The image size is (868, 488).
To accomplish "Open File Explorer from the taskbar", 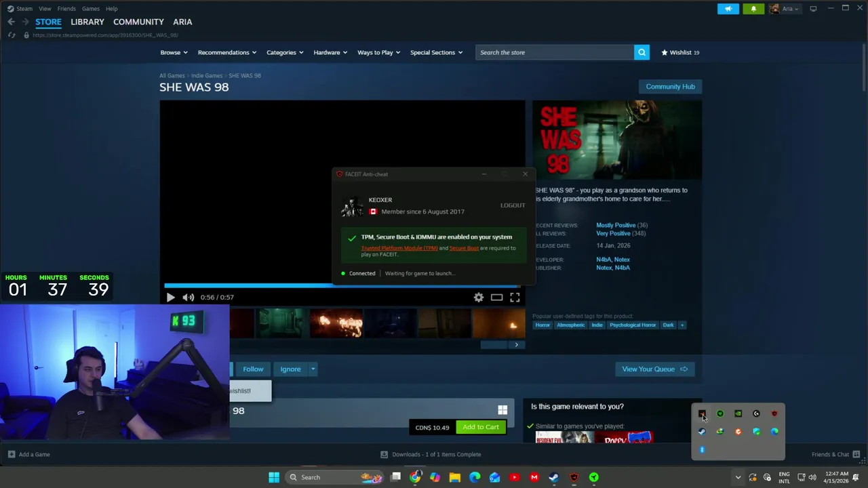I will click(x=455, y=477).
